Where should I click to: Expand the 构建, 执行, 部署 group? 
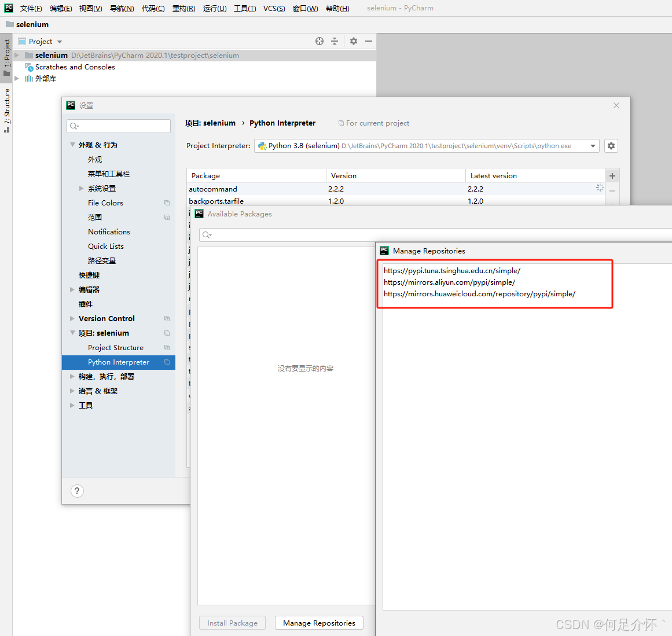tap(72, 376)
